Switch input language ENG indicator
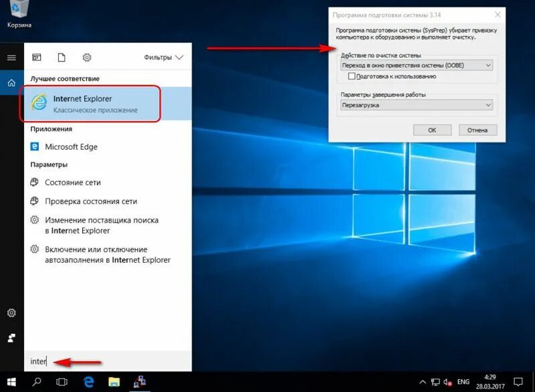 pyautogui.click(x=463, y=382)
